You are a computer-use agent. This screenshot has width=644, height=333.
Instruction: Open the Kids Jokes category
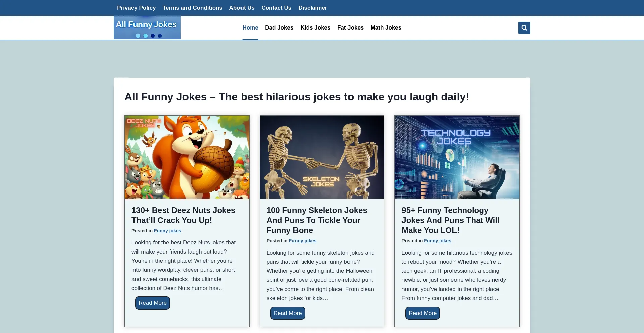point(315,28)
